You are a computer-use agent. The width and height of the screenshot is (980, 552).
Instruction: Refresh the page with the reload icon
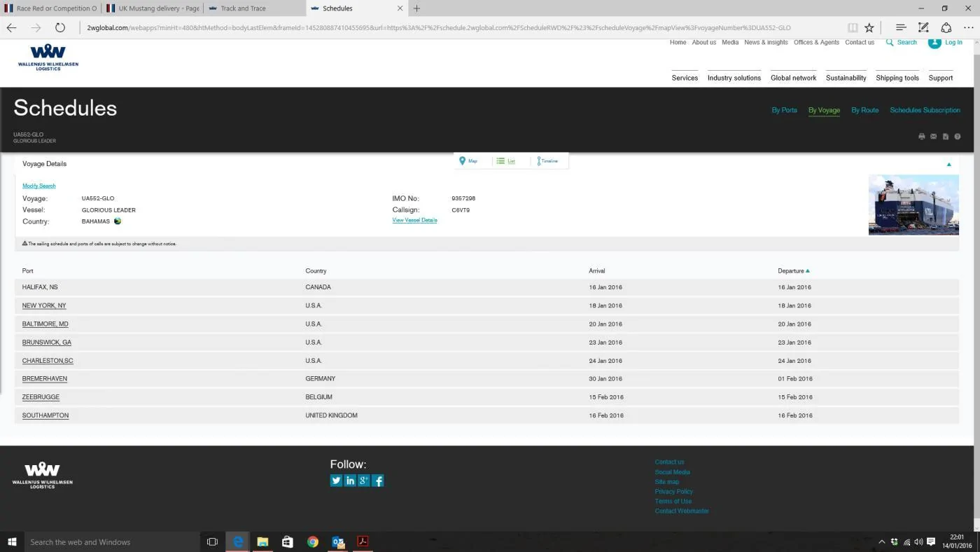(x=60, y=28)
